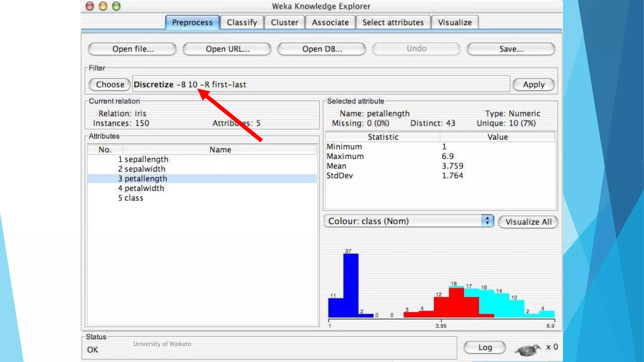Click the Open DB... button
This screenshot has width=644, height=362.
coord(322,49)
